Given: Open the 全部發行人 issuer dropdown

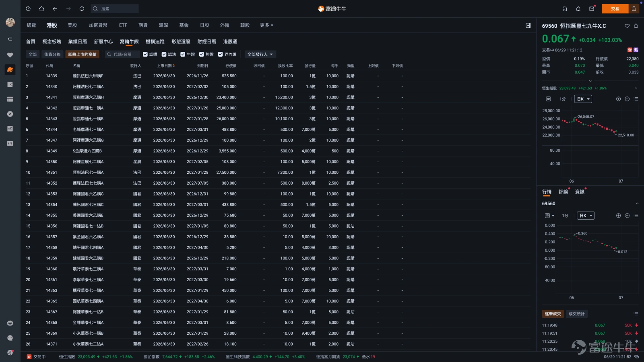Looking at the screenshot, I should pos(260,54).
